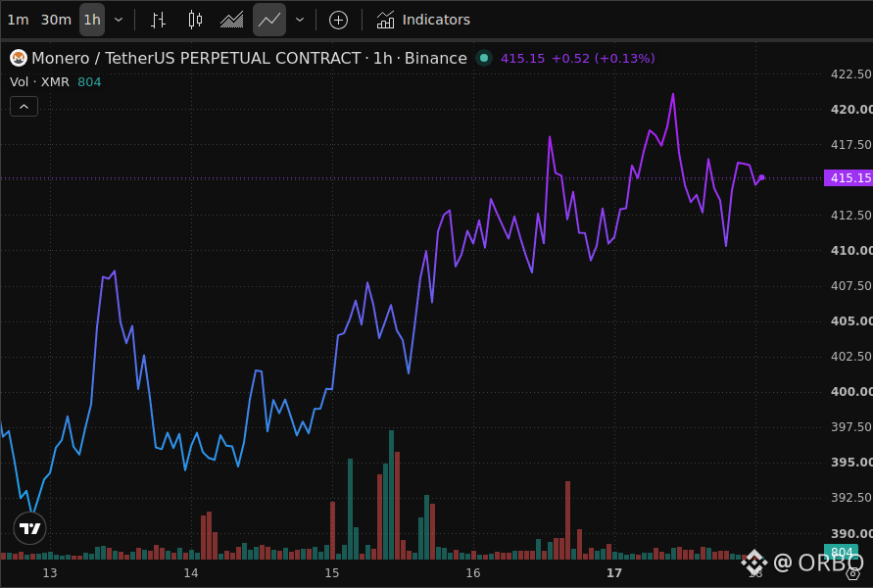873x588 pixels.
Task: Click date label 14 on time axis
Action: click(x=191, y=573)
